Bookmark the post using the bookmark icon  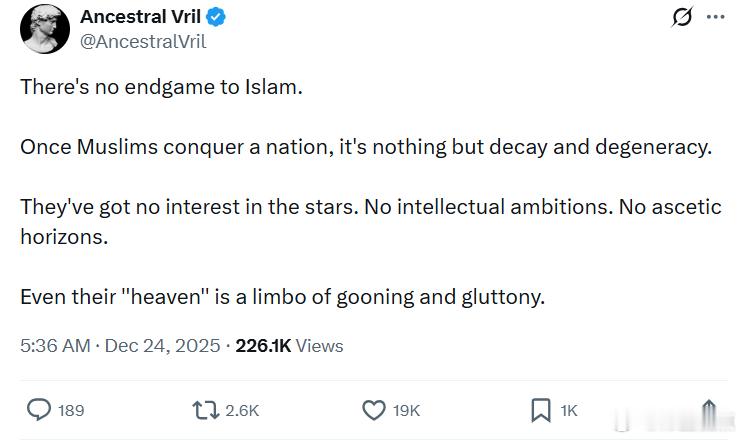(x=540, y=410)
